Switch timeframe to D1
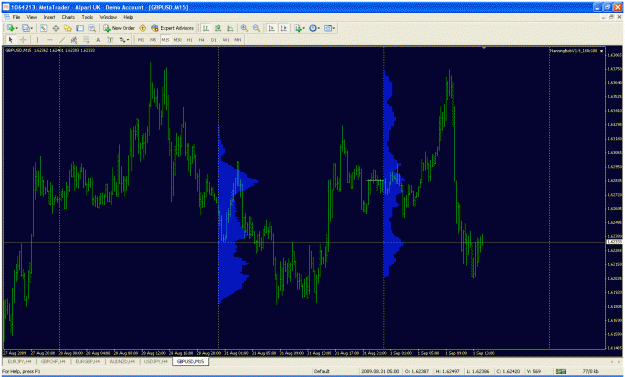Viewport: 625px width, 377px height. [214, 39]
